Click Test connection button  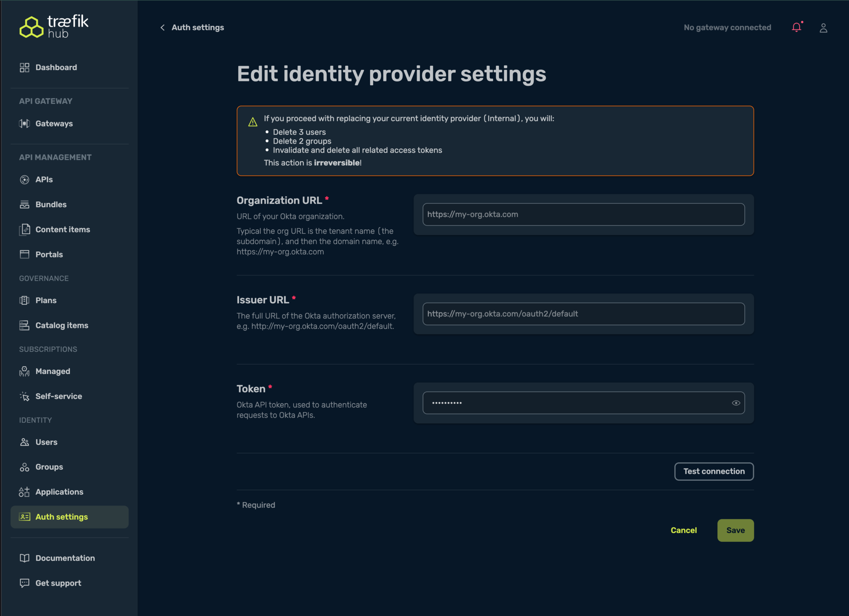coord(714,472)
